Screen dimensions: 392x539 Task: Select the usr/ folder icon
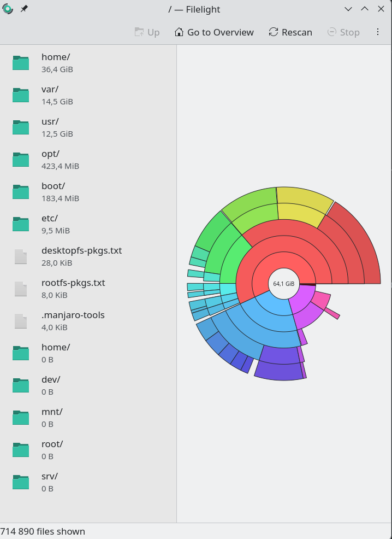[x=21, y=127]
